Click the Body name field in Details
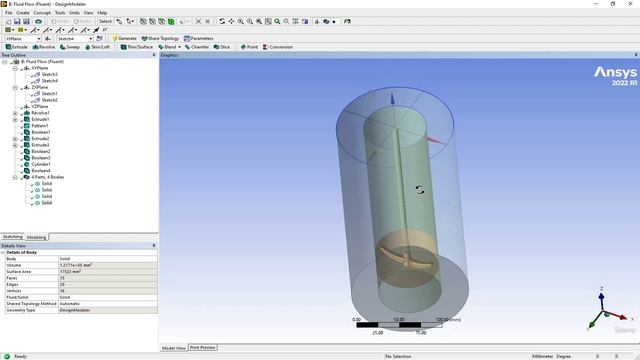Screen dimensions: 640x360 108,259
